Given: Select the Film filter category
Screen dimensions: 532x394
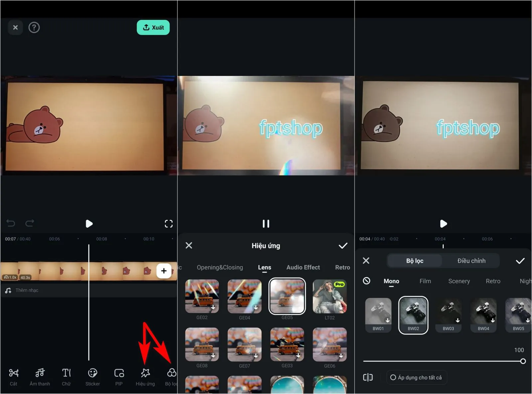Looking at the screenshot, I should tap(425, 281).
